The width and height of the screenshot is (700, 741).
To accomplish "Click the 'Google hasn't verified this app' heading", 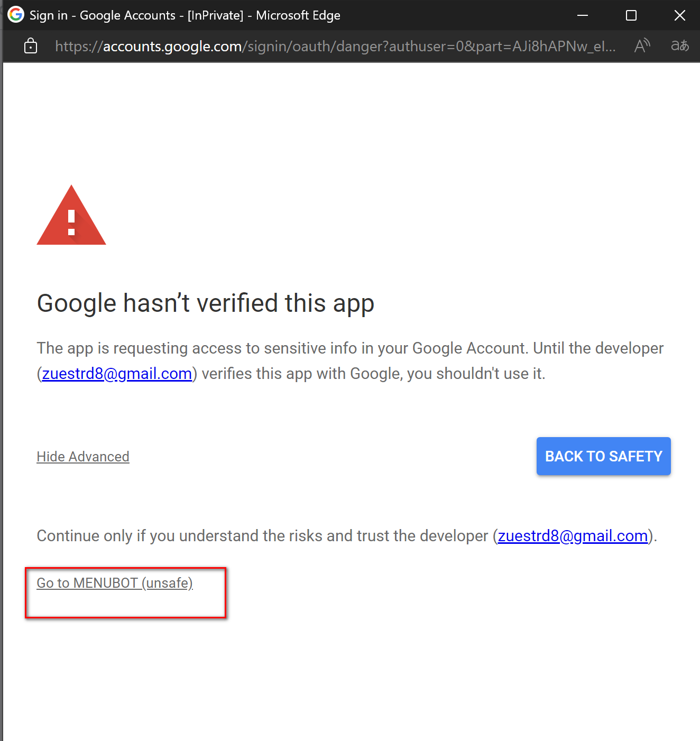I will (206, 303).
